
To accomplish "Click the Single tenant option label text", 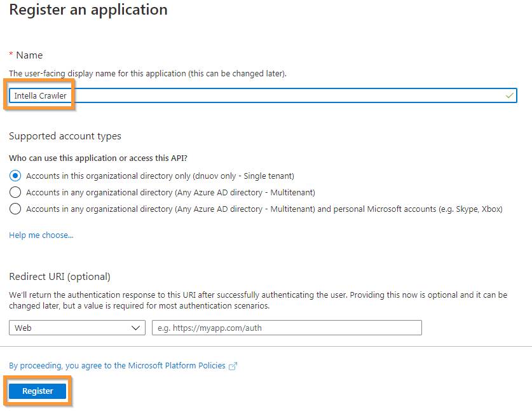I will tap(160, 176).
